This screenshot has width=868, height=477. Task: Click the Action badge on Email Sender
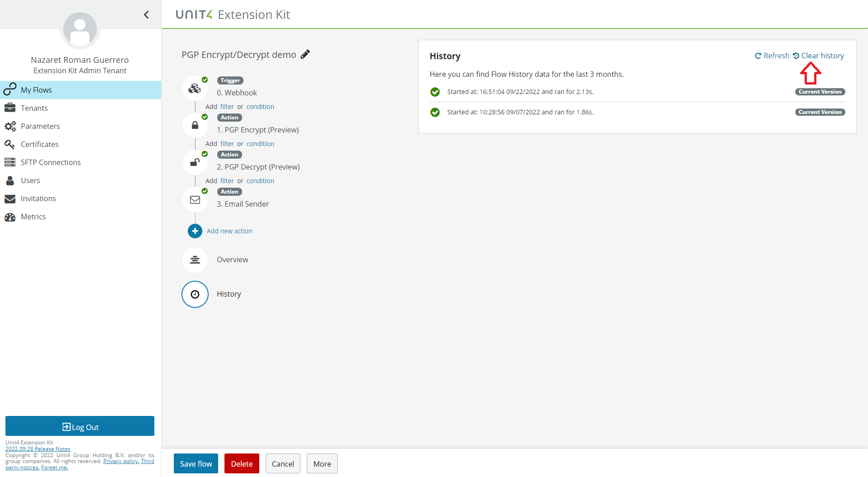[229, 192]
